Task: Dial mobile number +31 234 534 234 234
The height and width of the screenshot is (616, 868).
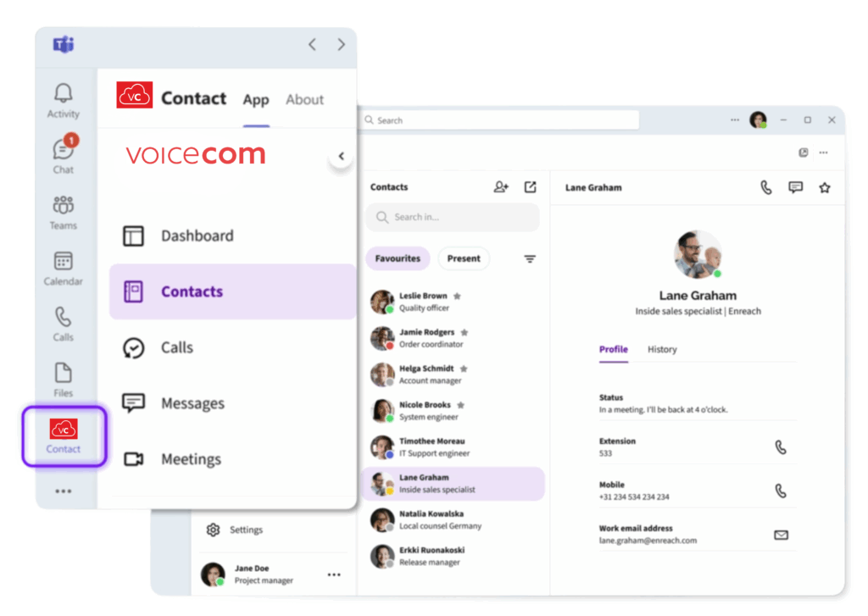Action: tap(781, 491)
